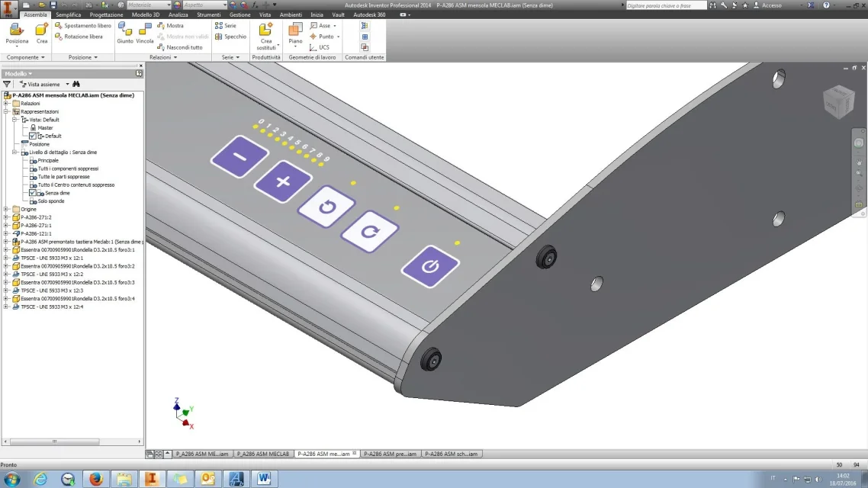Expand the Origine folder node
This screenshot has width=868, height=488.
6,209
